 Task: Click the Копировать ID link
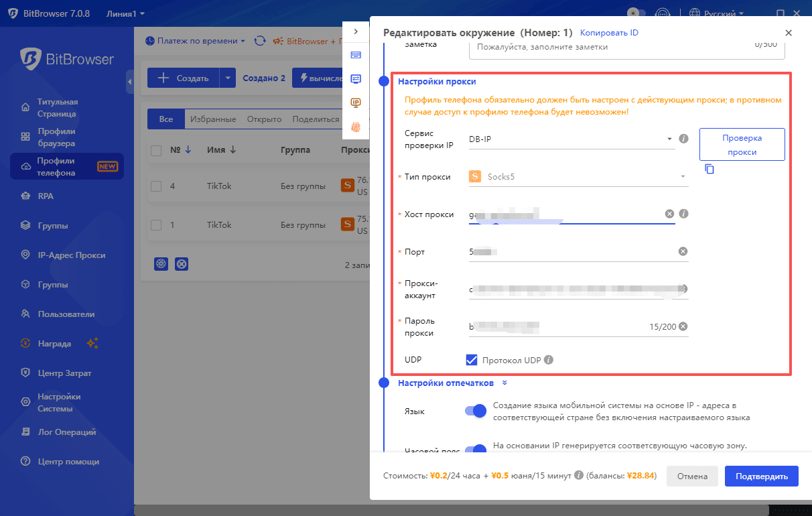pyautogui.click(x=608, y=33)
